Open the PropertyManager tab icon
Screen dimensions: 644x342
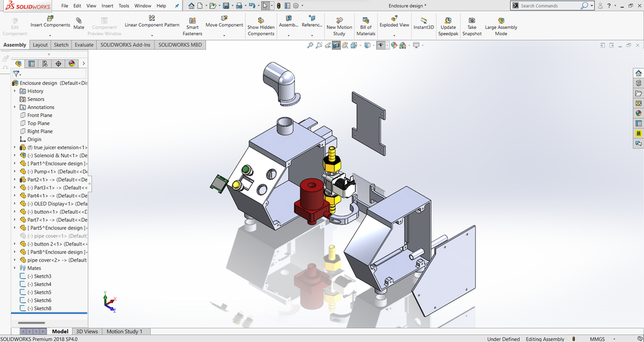(31, 64)
